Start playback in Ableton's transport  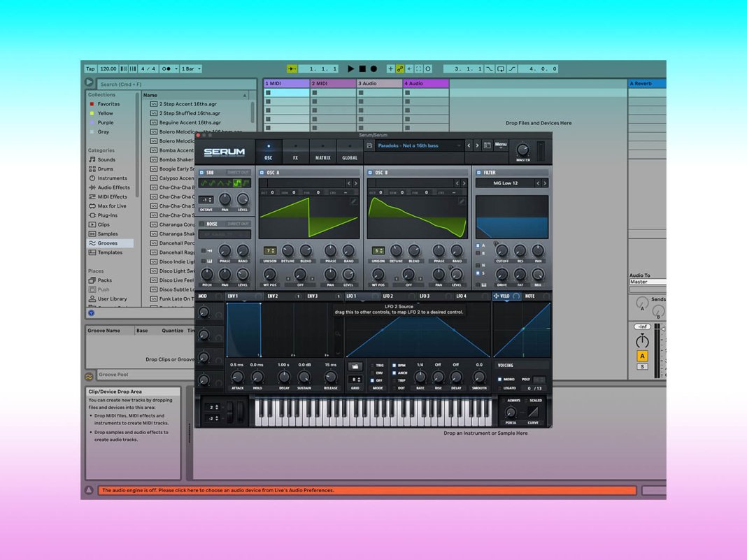pyautogui.click(x=350, y=69)
